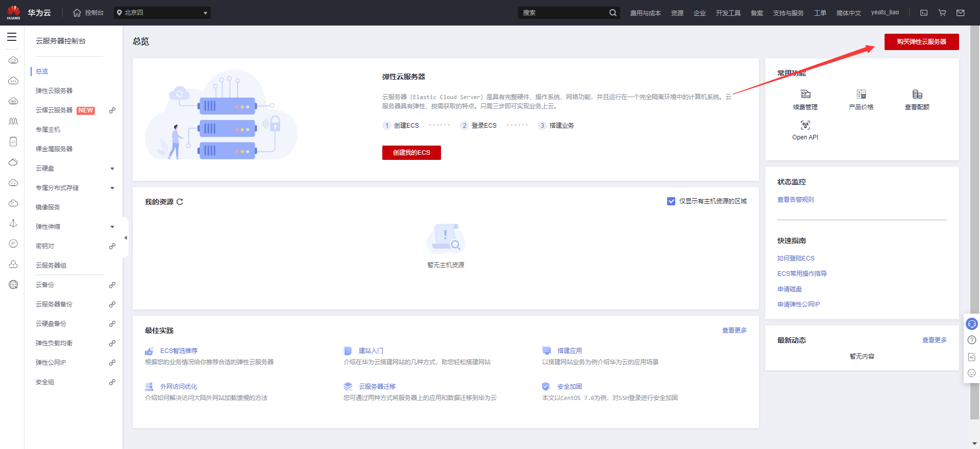
Task: Select 镜像服务 in the sidebar
Action: click(x=48, y=207)
